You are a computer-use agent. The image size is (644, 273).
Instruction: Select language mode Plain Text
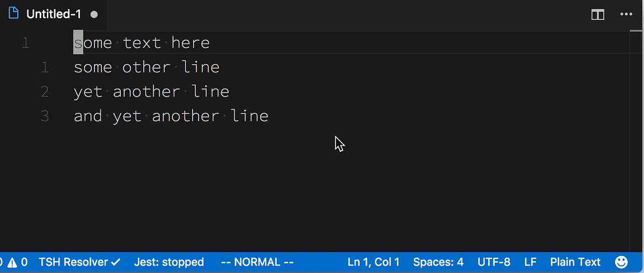point(575,262)
